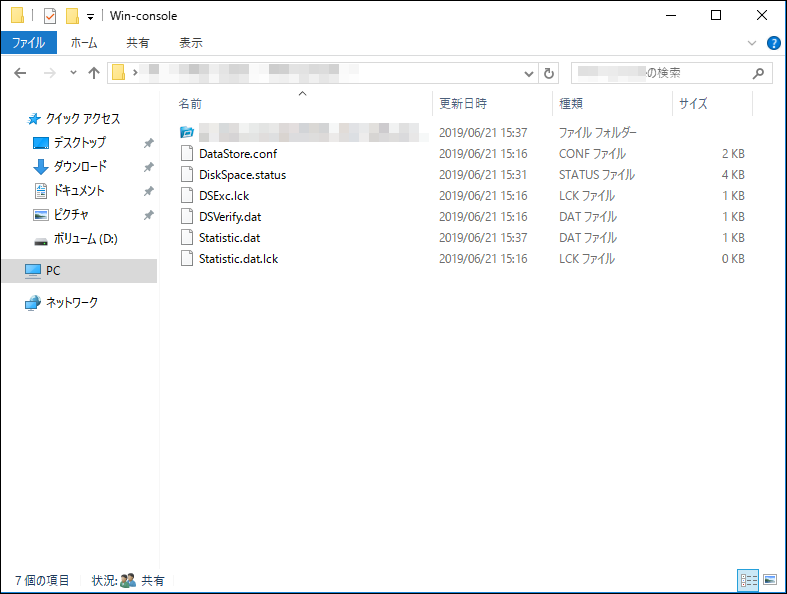Switch to details view in status bar

coord(748,581)
